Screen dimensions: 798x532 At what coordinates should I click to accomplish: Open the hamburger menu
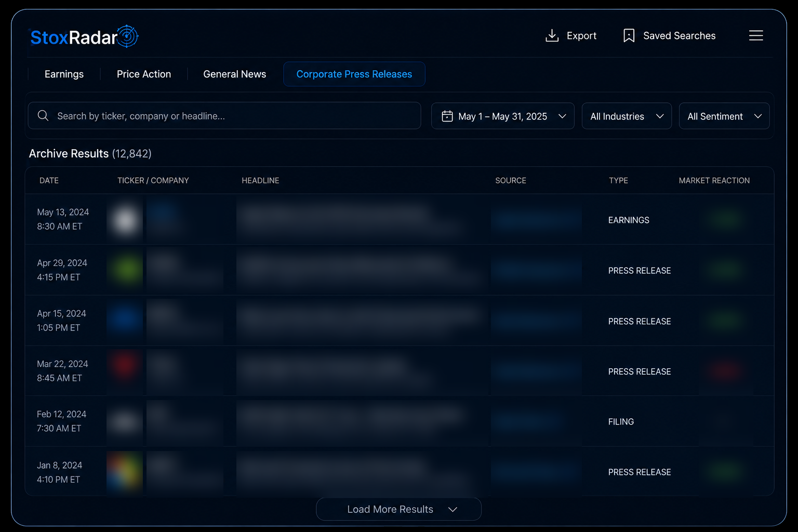[x=756, y=35]
